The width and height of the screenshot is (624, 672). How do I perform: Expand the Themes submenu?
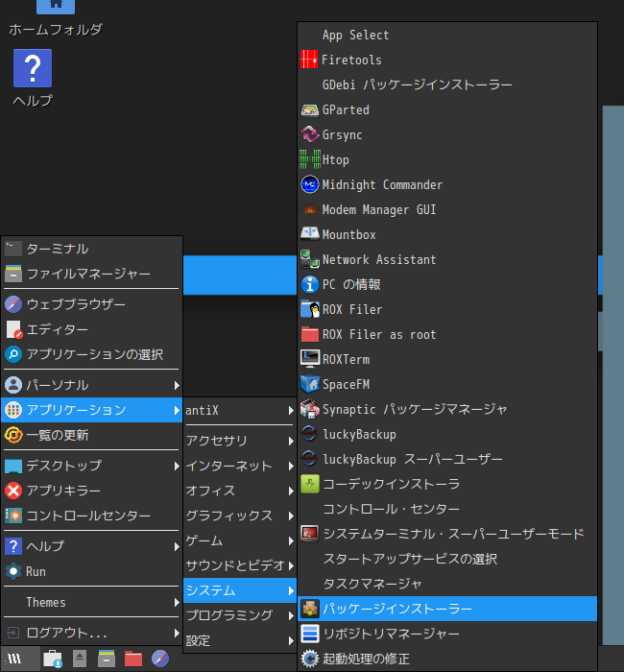click(92, 602)
